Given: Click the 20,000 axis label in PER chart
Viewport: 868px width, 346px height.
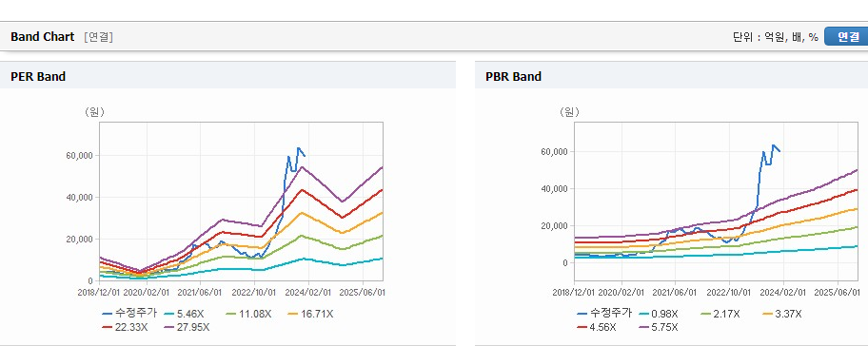Looking at the screenshot, I should click(79, 240).
